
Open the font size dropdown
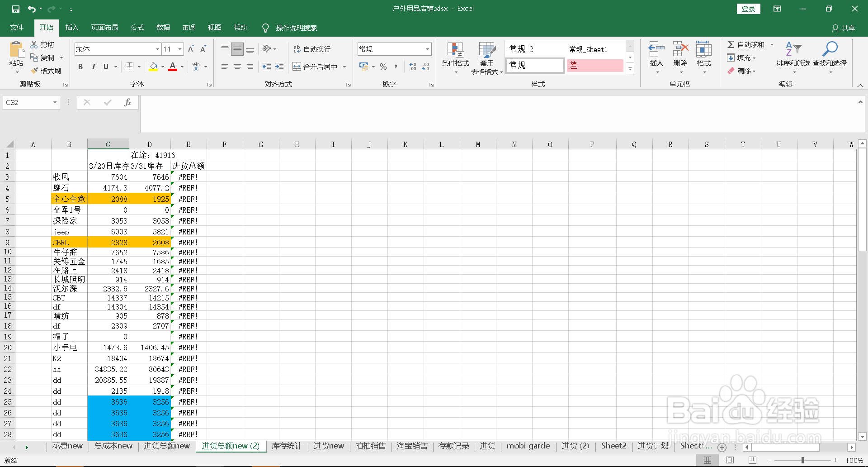click(x=180, y=49)
